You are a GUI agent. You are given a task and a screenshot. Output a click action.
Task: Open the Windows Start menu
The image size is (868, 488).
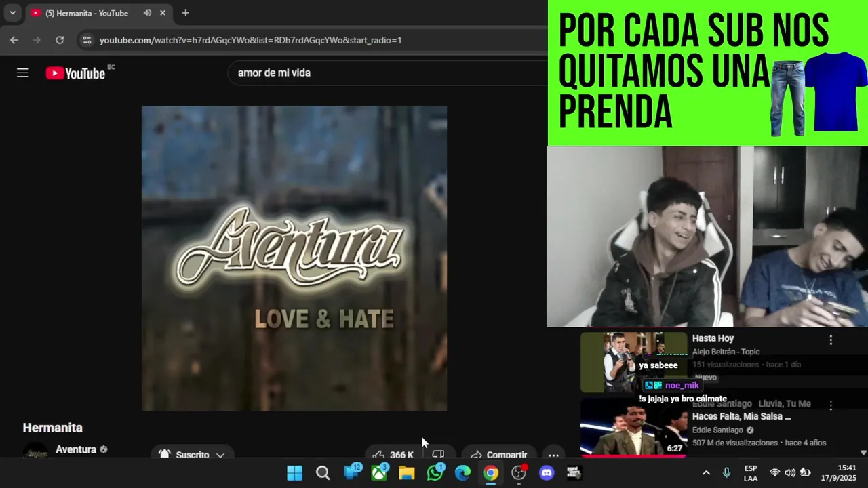[294, 473]
